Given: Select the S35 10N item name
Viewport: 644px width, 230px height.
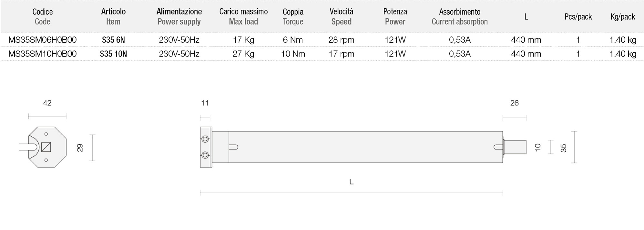Looking at the screenshot, I should click(113, 54).
